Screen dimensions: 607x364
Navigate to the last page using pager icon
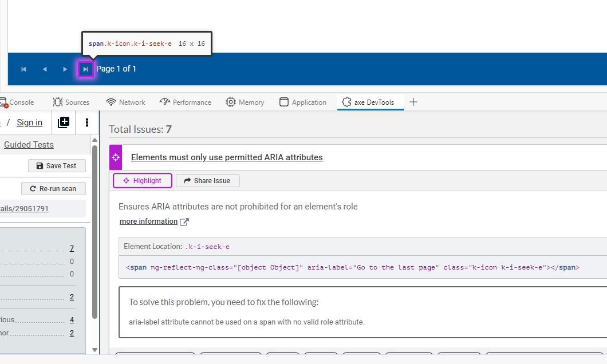(85, 69)
